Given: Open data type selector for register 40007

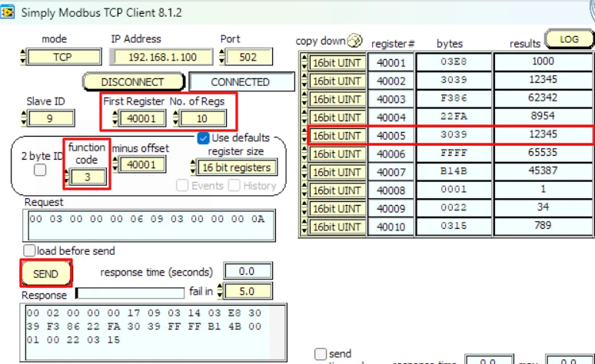Looking at the screenshot, I should point(337,172).
